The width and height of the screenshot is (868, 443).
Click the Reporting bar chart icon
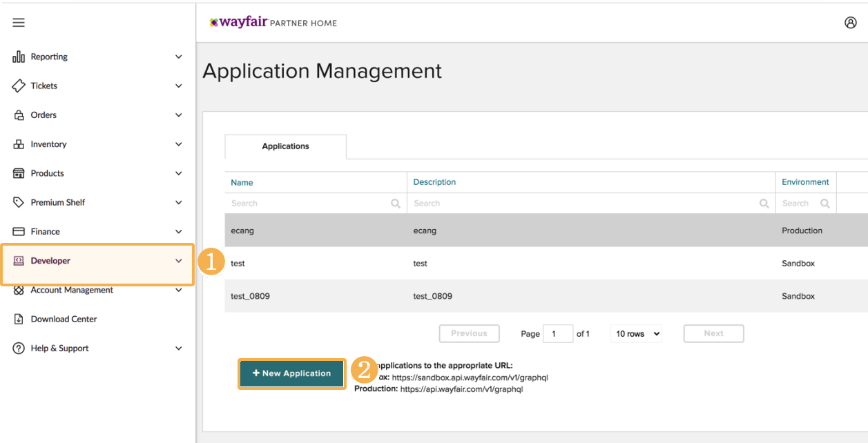(x=19, y=57)
